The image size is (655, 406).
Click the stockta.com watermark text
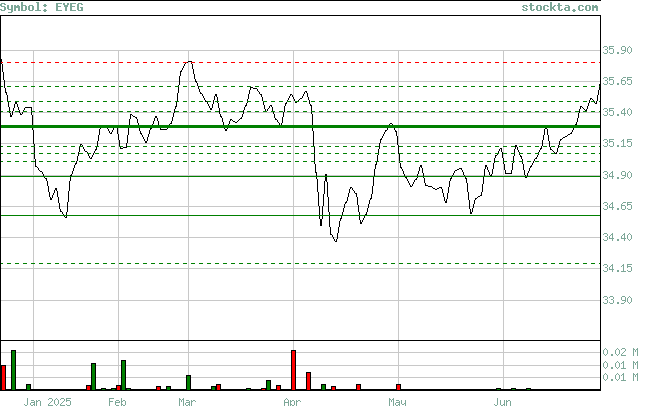(x=560, y=8)
